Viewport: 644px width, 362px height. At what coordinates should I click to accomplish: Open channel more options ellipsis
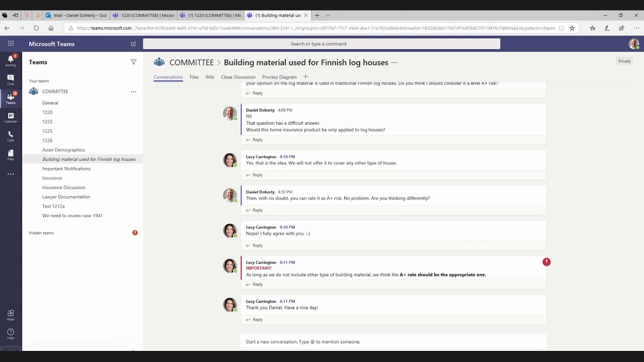pos(394,62)
